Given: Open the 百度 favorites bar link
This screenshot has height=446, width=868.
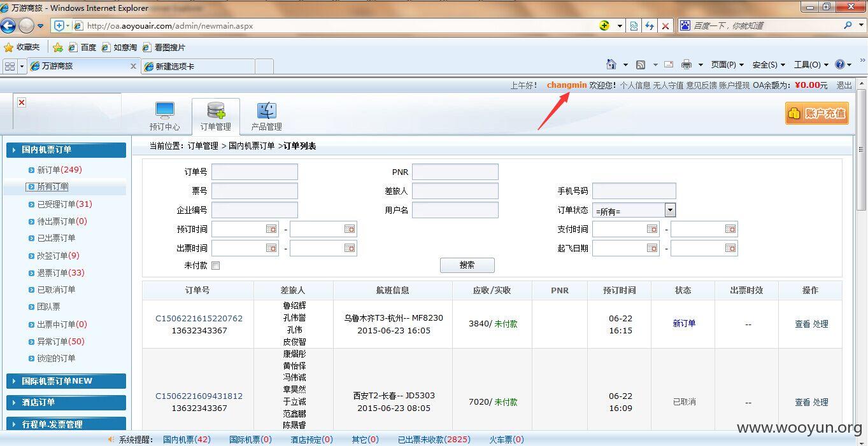Looking at the screenshot, I should [x=82, y=47].
